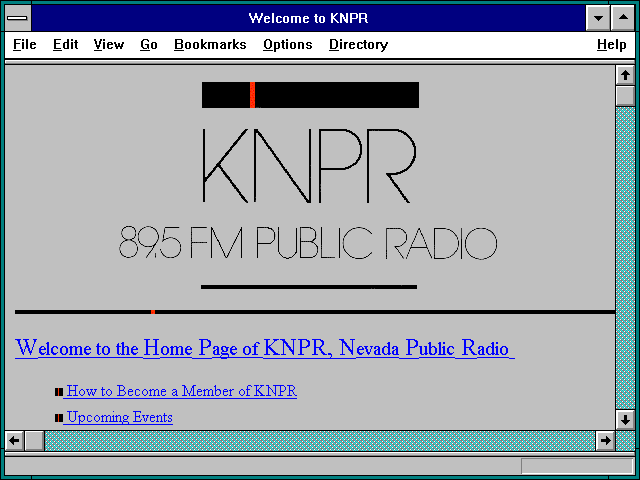
Task: Open the Go menu
Action: [149, 44]
